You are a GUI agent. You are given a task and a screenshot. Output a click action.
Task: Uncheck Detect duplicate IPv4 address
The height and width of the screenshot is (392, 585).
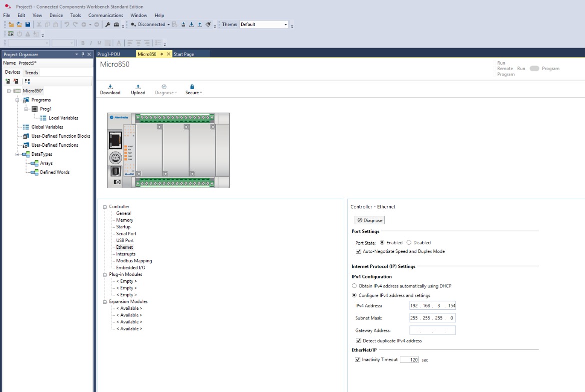358,340
